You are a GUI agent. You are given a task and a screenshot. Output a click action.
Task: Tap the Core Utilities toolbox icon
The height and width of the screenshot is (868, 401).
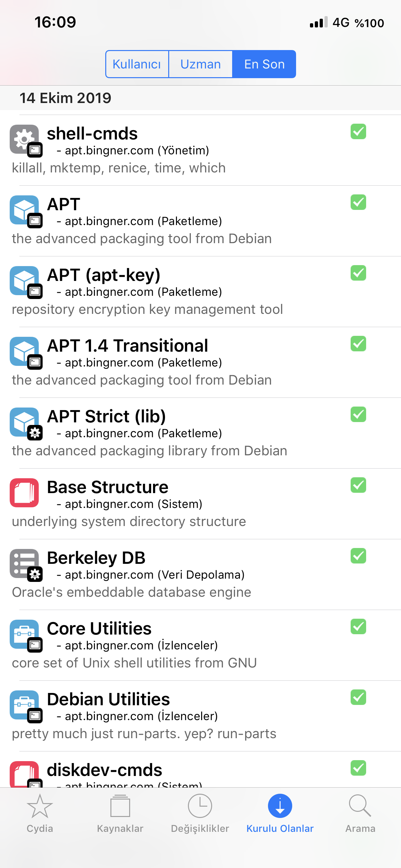click(x=25, y=635)
